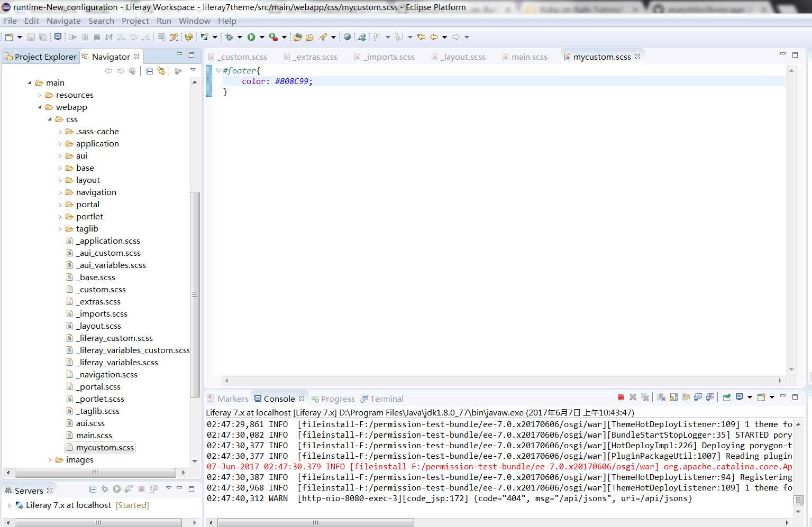Click the Open Console icon
This screenshot has height=527, width=812.
coord(761,397)
